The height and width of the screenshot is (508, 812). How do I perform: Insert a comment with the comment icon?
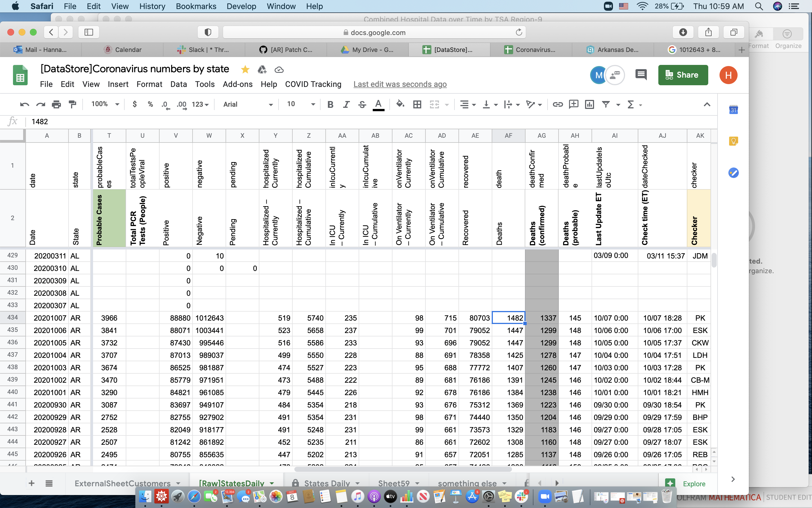[573, 104]
